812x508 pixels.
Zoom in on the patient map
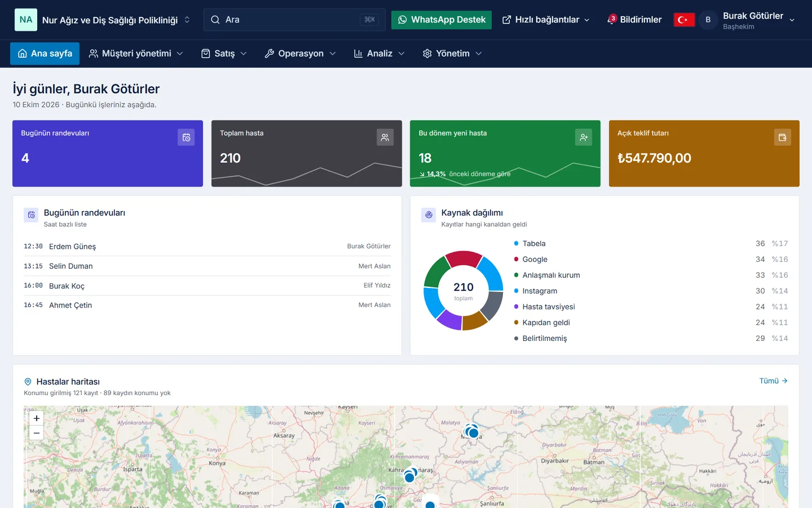click(36, 418)
